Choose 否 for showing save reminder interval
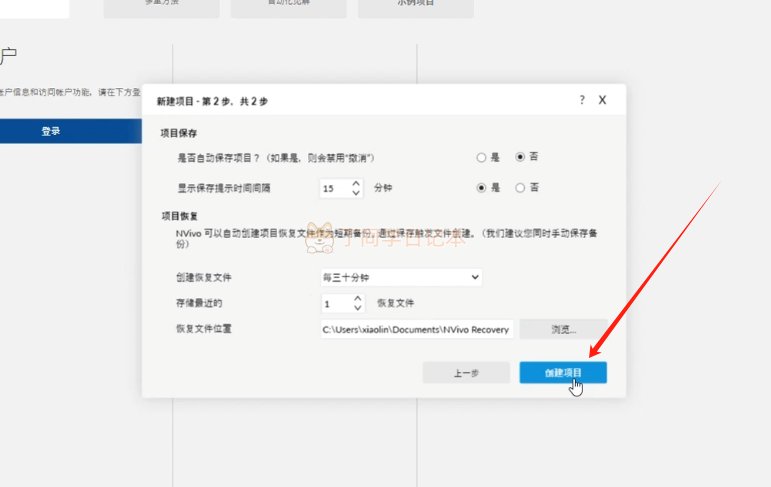 pyautogui.click(x=520, y=187)
